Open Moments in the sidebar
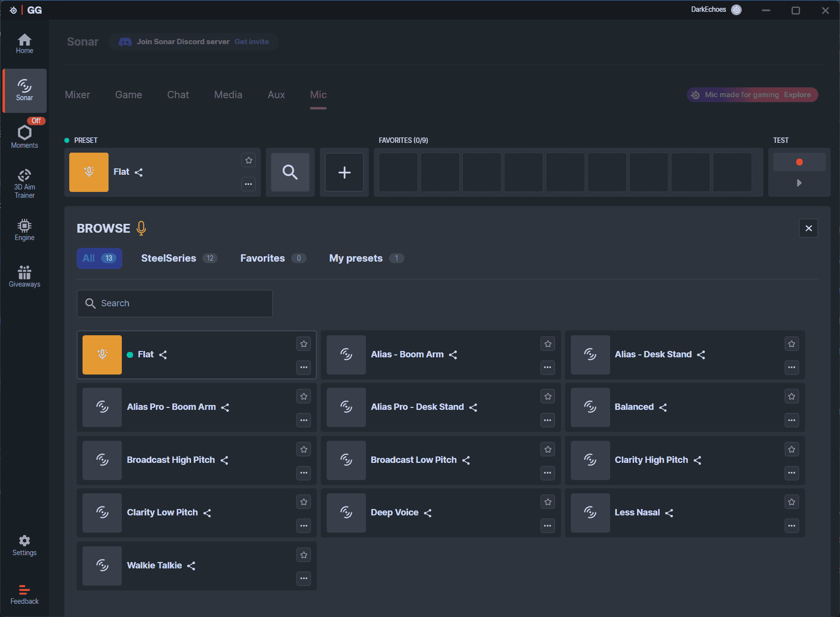The height and width of the screenshot is (617, 840). pos(25,136)
